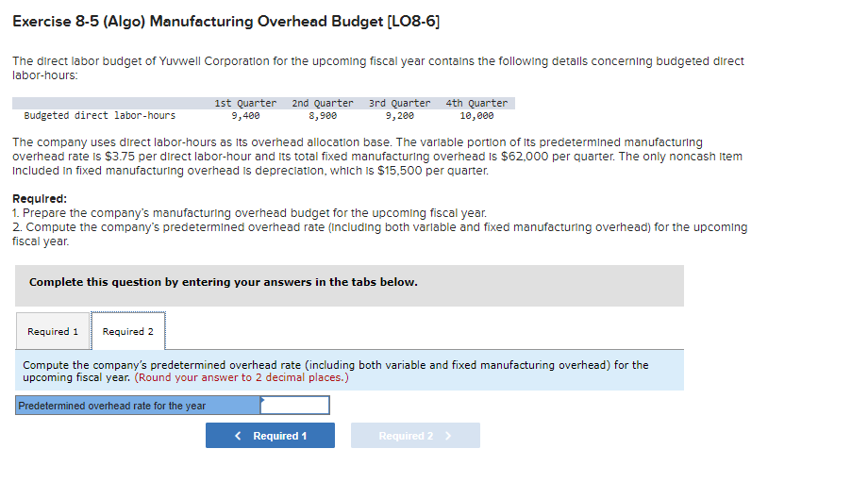Viewport: 868px width, 482px height.
Task: Switch to the Required 1 tab
Action: (x=53, y=331)
